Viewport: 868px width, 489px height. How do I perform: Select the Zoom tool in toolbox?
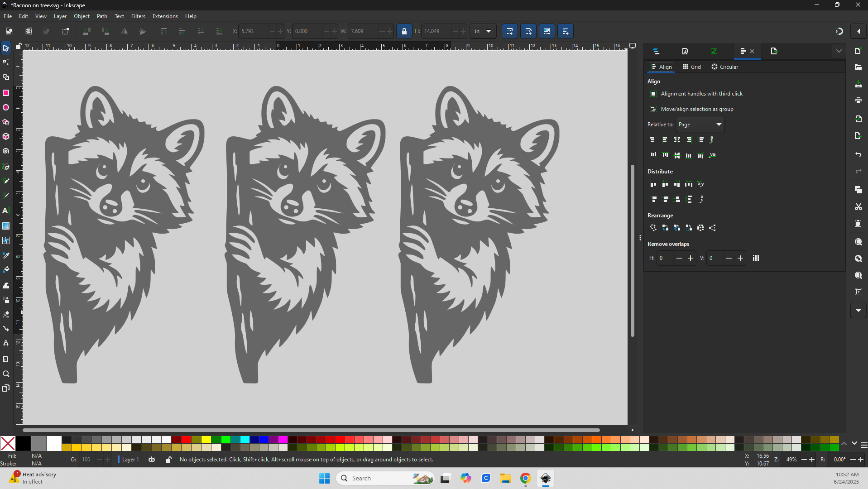[x=6, y=374]
